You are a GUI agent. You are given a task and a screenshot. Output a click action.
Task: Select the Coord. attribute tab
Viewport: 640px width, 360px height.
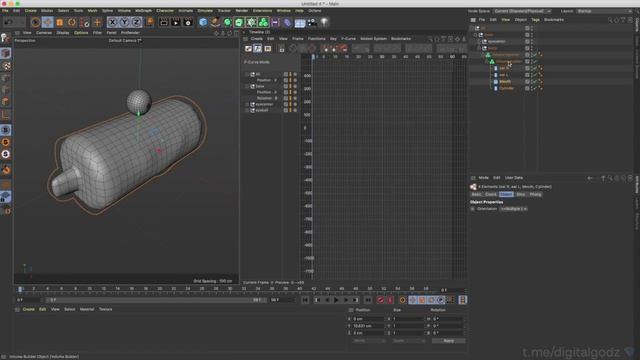coord(491,195)
